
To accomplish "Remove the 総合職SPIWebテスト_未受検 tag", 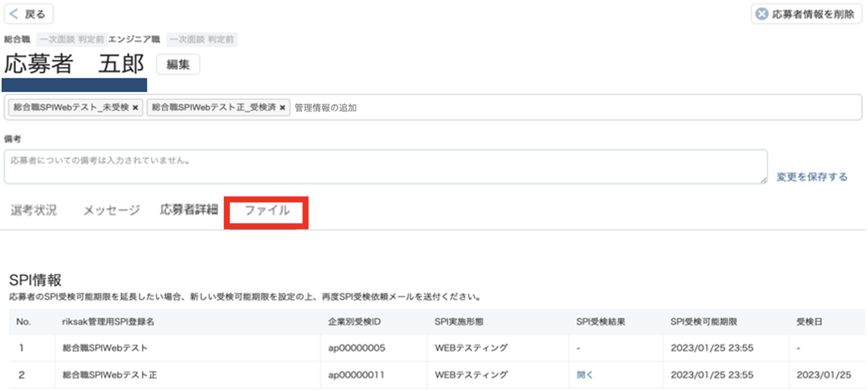I will click(135, 108).
